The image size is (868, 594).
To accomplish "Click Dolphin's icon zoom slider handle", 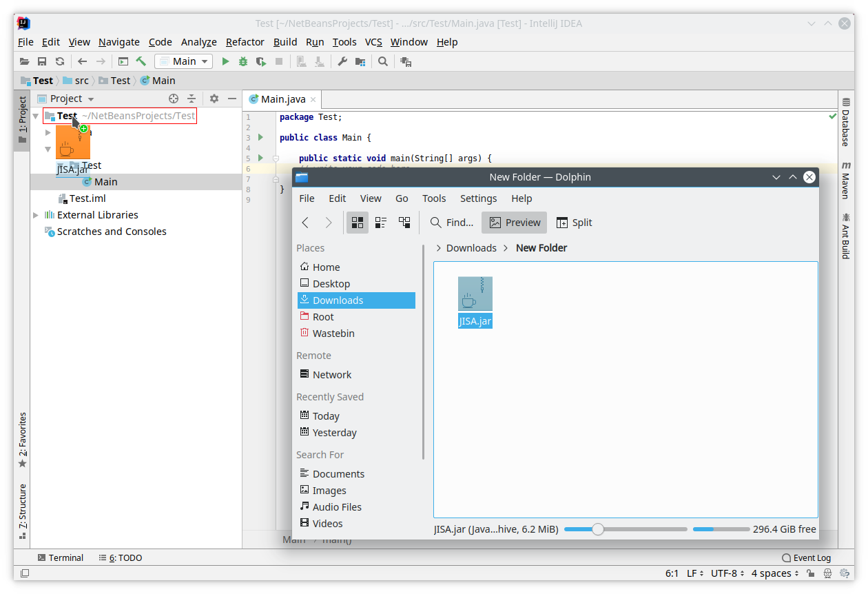I will [598, 529].
